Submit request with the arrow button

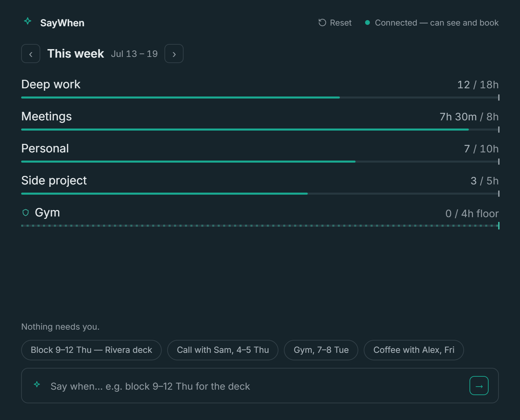(x=479, y=386)
